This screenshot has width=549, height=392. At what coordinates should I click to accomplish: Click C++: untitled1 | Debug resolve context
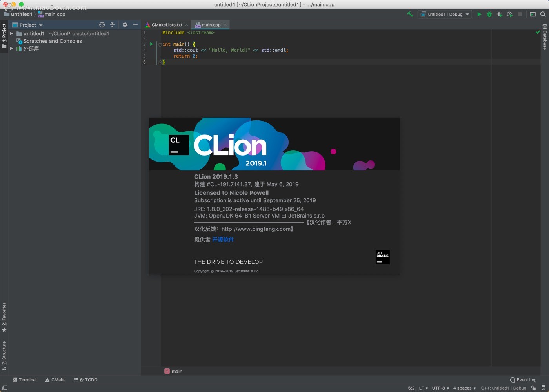[x=504, y=388]
